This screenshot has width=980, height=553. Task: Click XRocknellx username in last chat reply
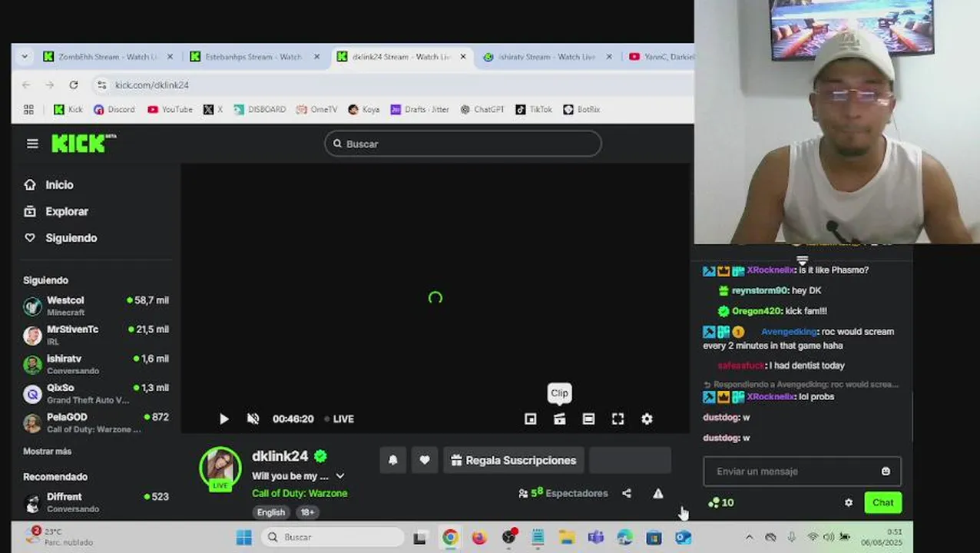coord(770,397)
